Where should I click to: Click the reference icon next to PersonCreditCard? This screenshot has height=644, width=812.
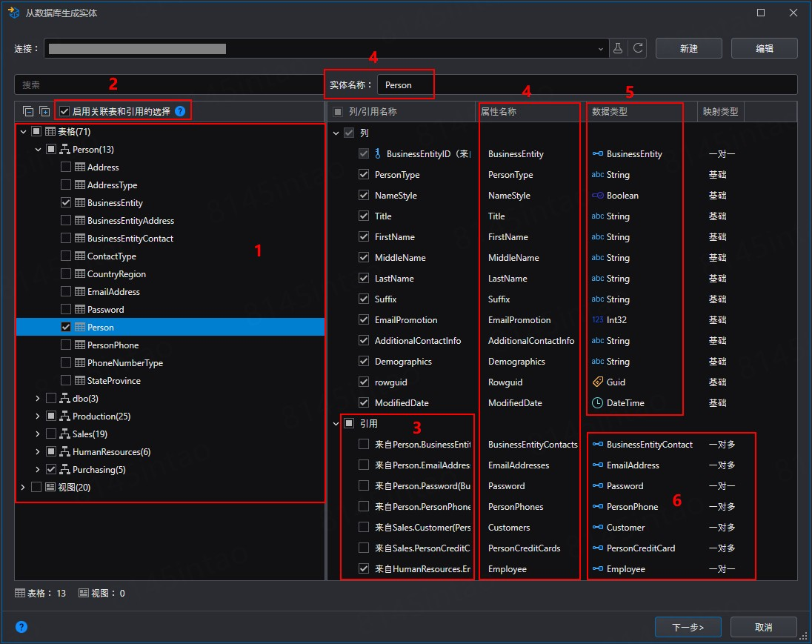coord(598,548)
